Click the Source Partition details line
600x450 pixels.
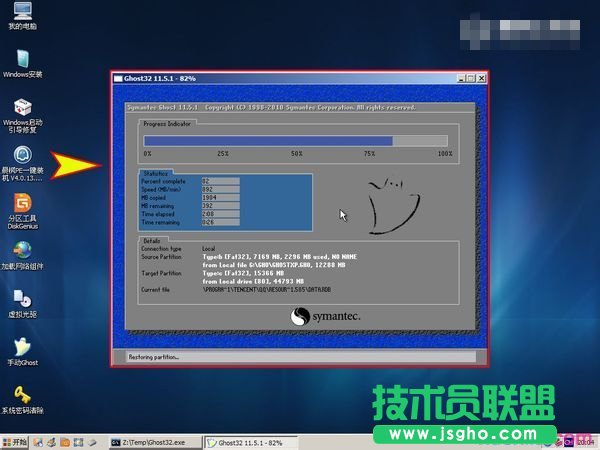tap(279, 257)
